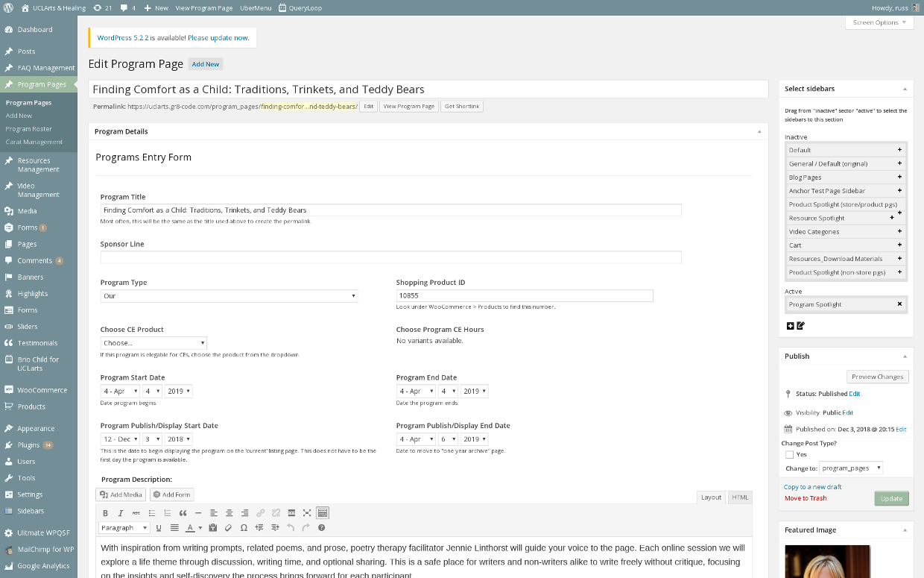Switch editor to HTML tab
The image size is (924, 578).
click(739, 497)
